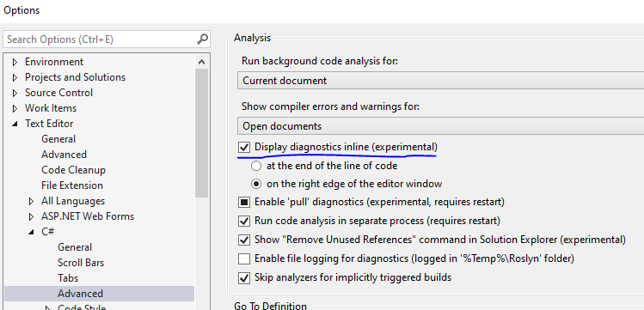Viewport: 644px width, 310px height.
Task: Expand the Environment node
Action: click(x=15, y=63)
